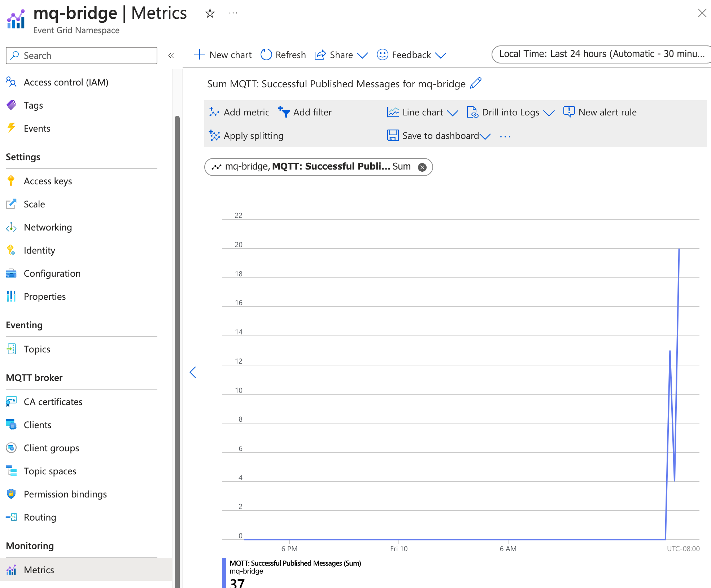
Task: Click the Add metric icon
Action: coord(215,112)
